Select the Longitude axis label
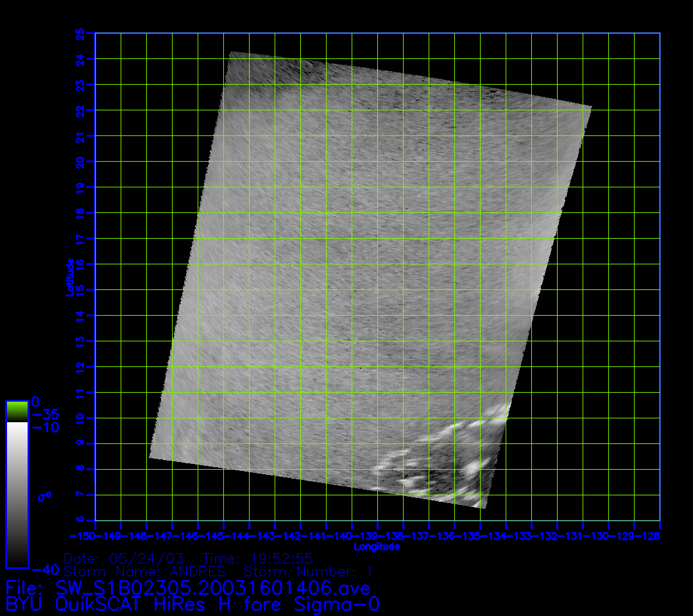Viewport: 693px width, 616px height. (377, 547)
